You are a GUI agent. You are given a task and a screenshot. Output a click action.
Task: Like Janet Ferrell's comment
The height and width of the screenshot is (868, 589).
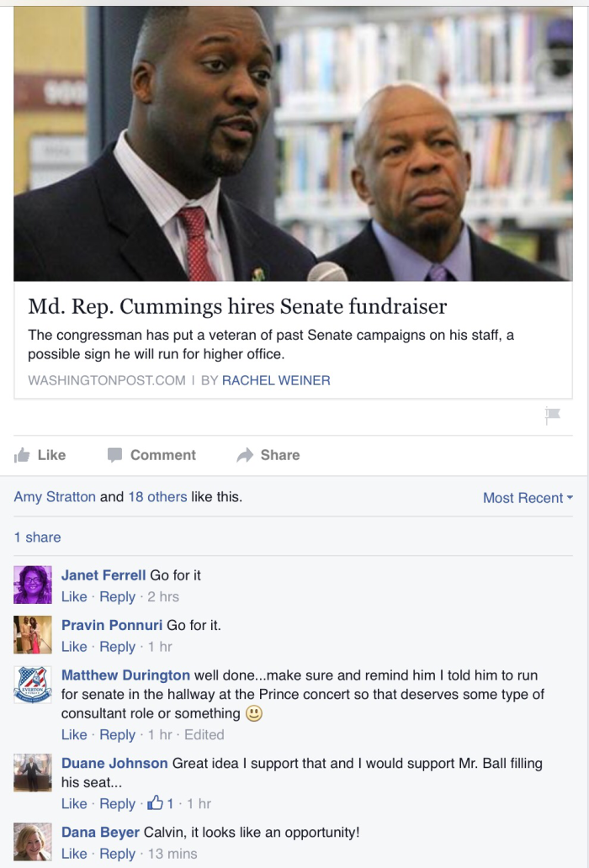74,597
